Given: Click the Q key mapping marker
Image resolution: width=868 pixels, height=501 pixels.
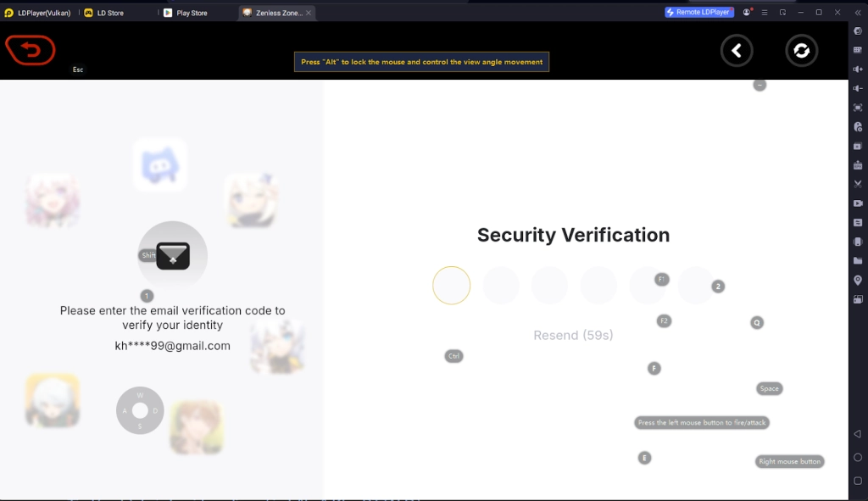Looking at the screenshot, I should 757,323.
